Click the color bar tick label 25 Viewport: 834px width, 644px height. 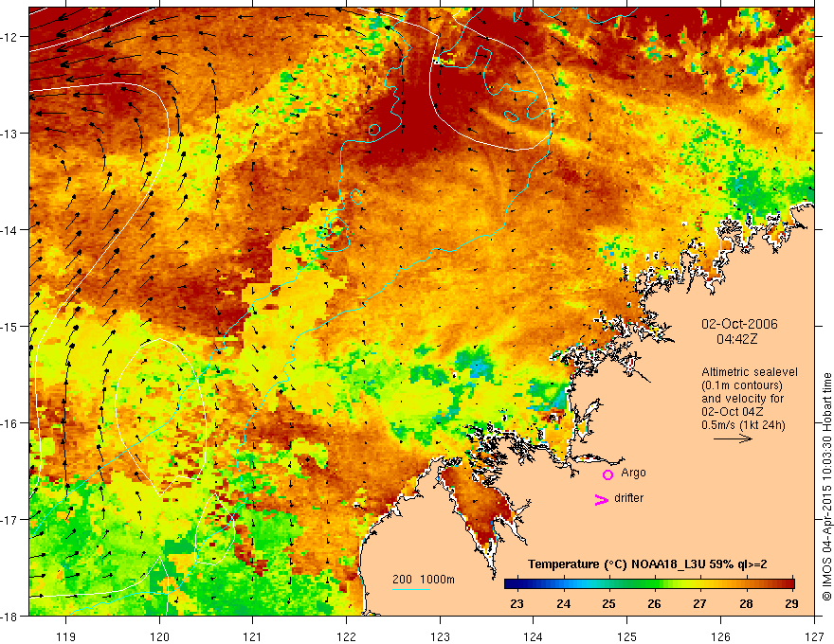[x=609, y=603]
